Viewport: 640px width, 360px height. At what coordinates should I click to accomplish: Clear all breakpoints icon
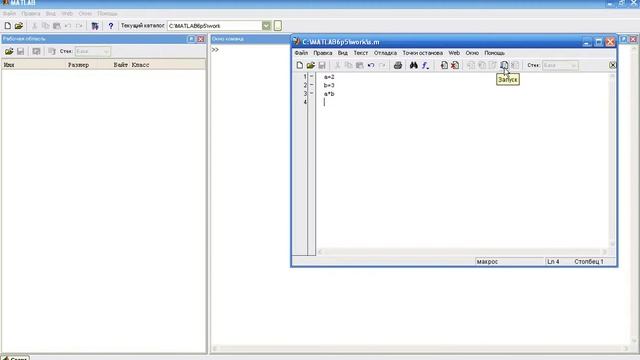point(455,65)
